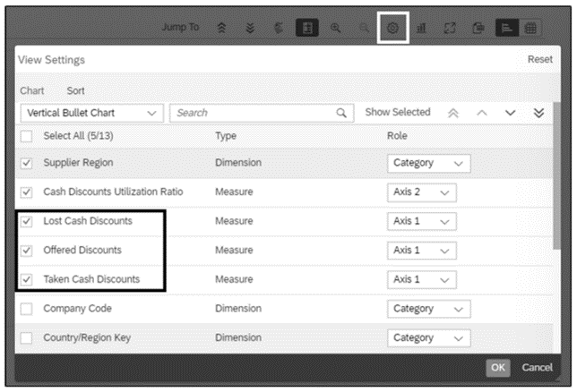The image size is (577, 392).
Task: Open Offered Discounts Axis 1 dropdown
Action: pos(422,251)
